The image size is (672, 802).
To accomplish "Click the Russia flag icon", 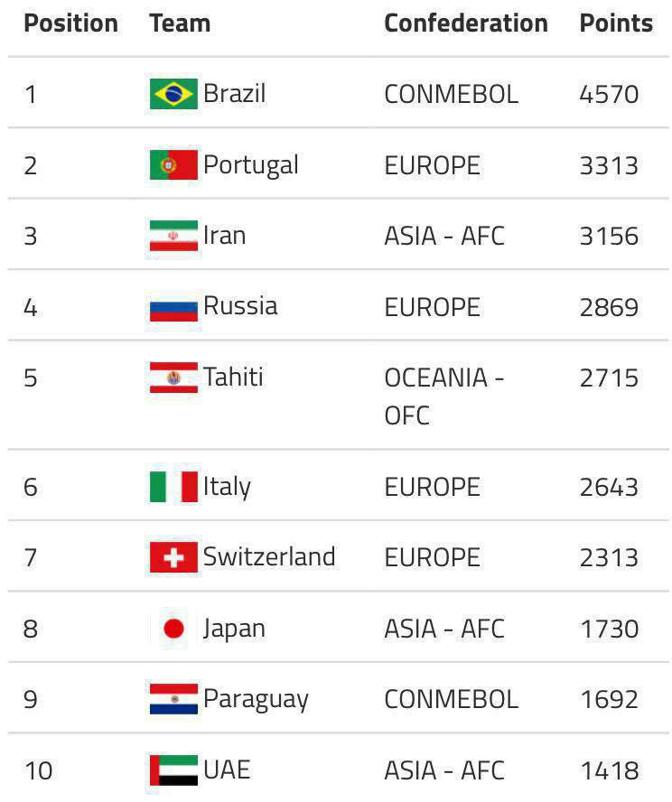I will click(x=173, y=306).
